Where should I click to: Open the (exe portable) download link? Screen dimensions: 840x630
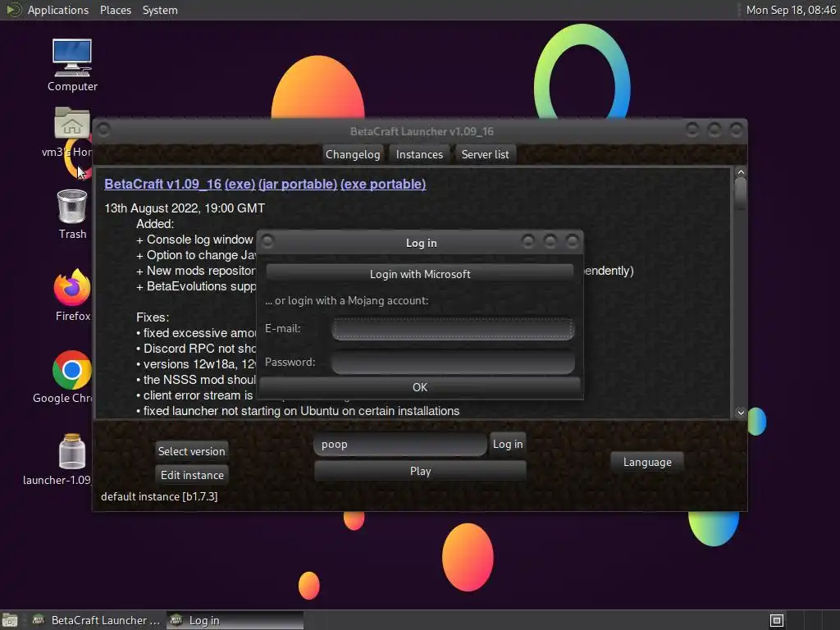click(x=383, y=184)
